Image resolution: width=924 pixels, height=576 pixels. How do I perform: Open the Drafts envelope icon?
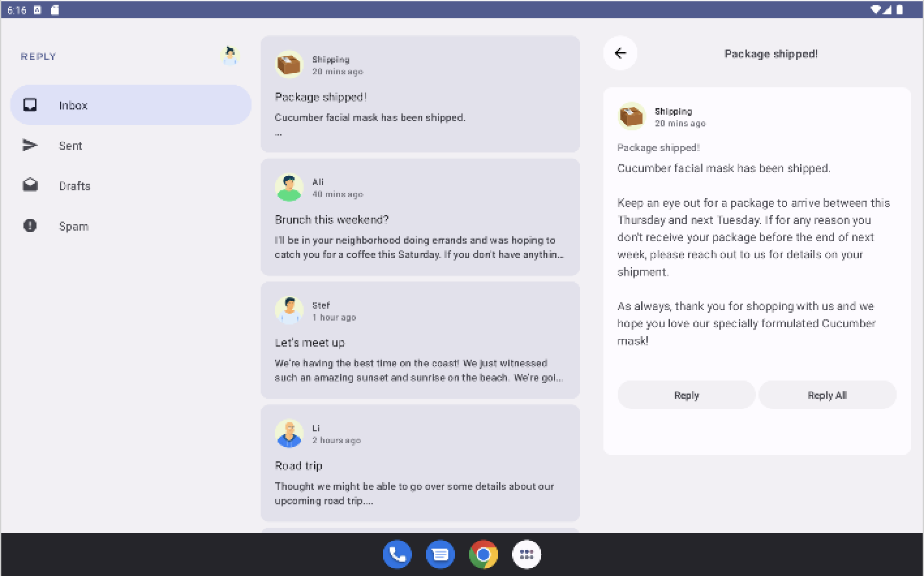tap(30, 186)
